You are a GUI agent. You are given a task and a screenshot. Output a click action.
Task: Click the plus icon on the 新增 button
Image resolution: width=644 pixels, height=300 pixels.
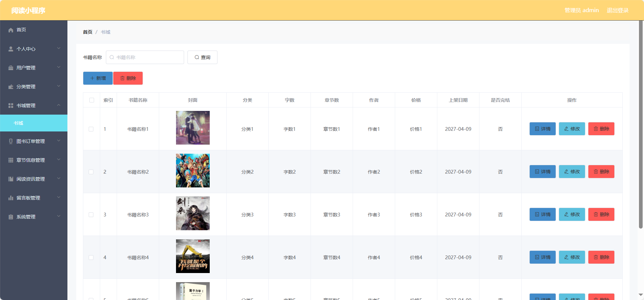[x=92, y=78]
